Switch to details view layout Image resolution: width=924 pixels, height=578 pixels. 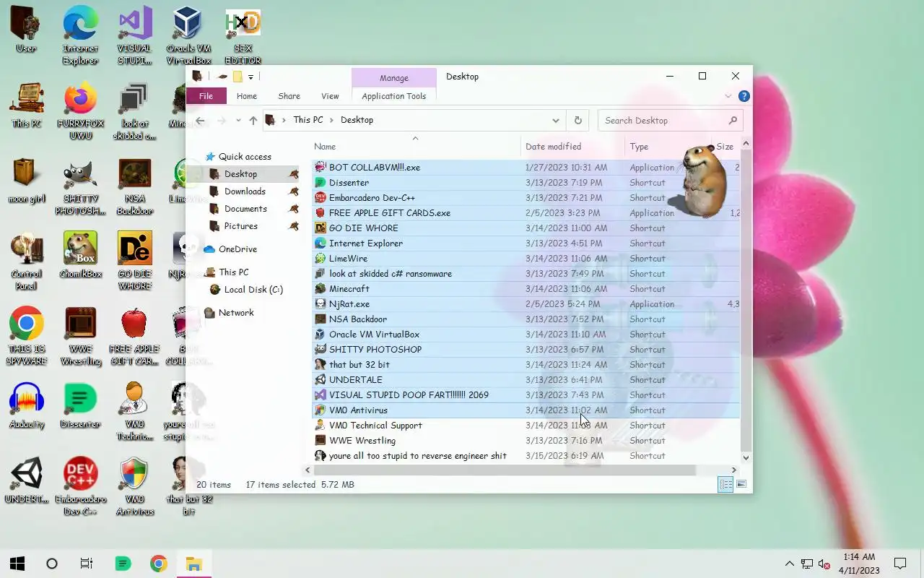(x=725, y=484)
